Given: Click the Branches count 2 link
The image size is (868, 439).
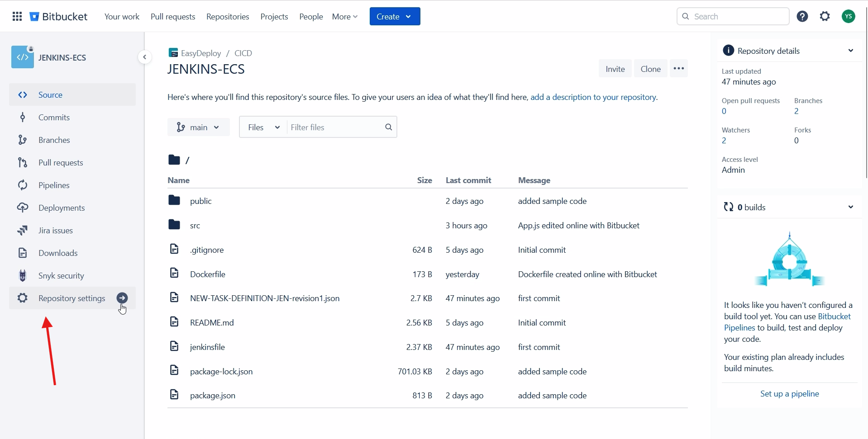Looking at the screenshot, I should point(796,111).
